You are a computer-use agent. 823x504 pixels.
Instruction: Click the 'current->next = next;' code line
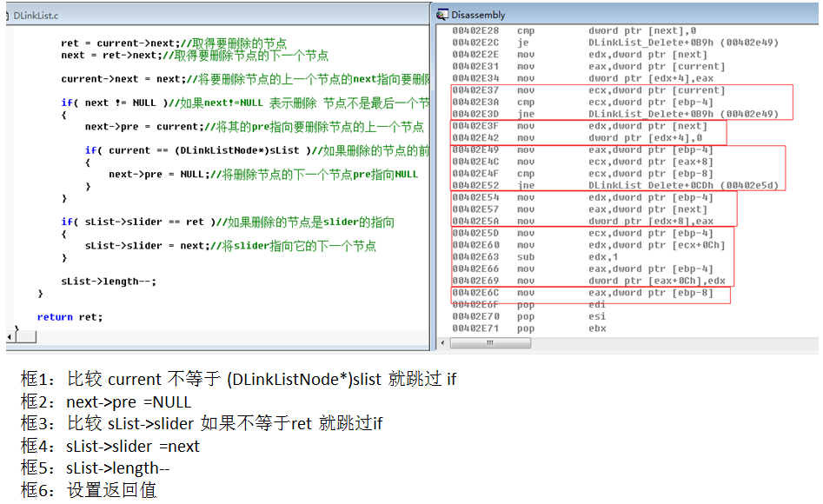click(245, 79)
